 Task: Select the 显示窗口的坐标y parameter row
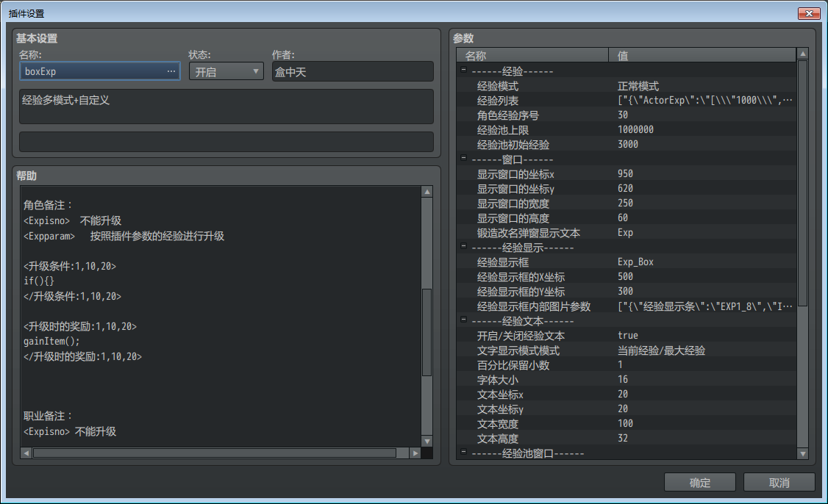[627, 188]
